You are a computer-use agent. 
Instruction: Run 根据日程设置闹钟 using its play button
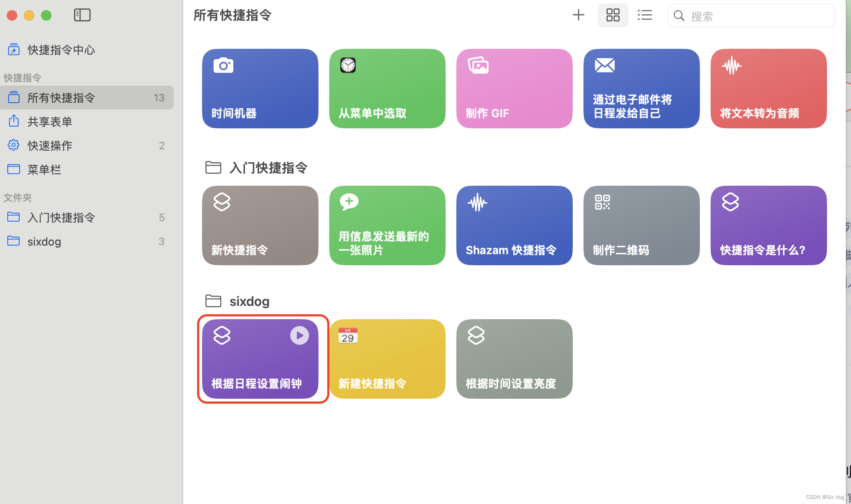pos(299,335)
